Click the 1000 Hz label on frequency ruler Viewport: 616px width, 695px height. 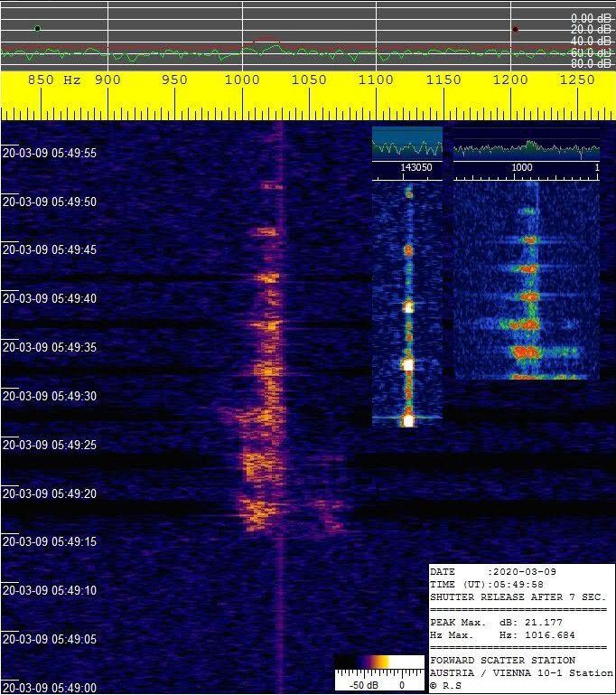click(x=241, y=80)
